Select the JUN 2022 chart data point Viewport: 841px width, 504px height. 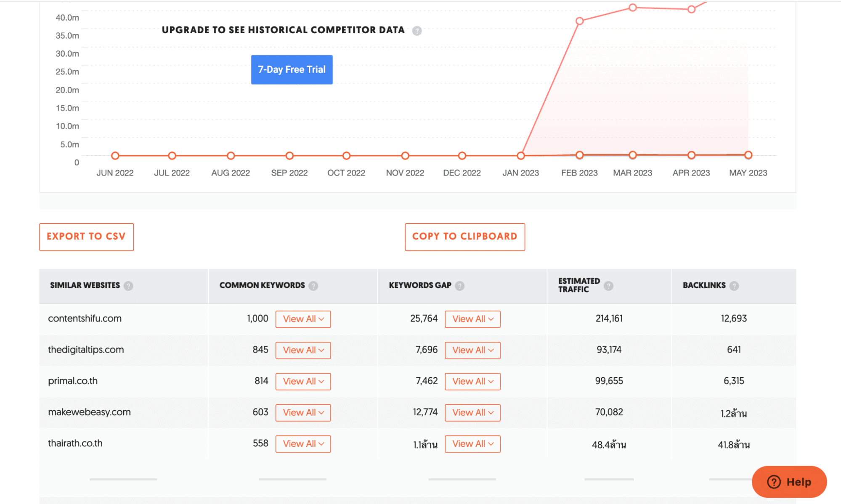115,156
